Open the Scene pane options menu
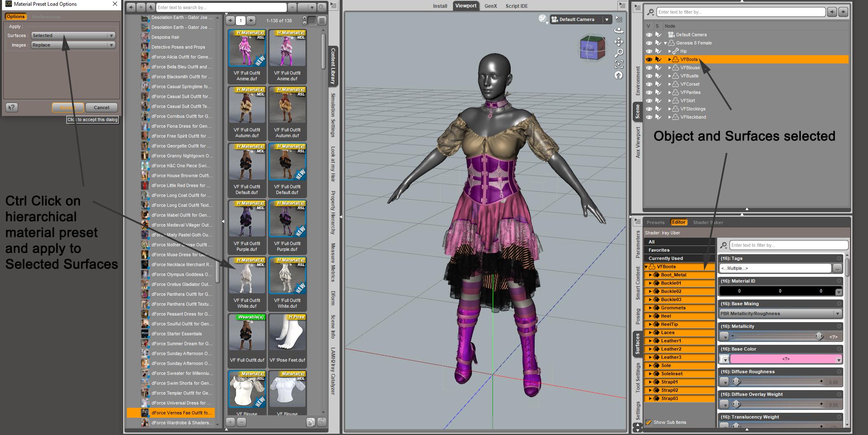This screenshot has width=868, height=435. tap(637, 7)
